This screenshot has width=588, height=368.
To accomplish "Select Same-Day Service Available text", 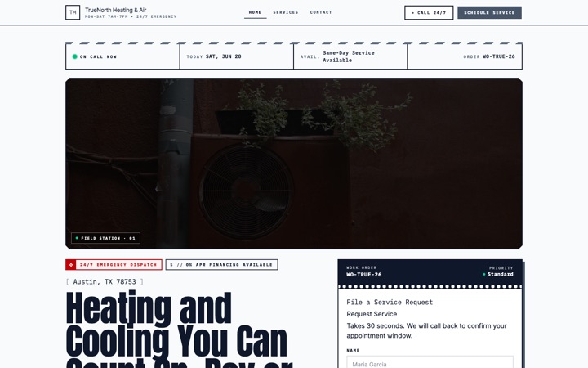I will pos(349,56).
